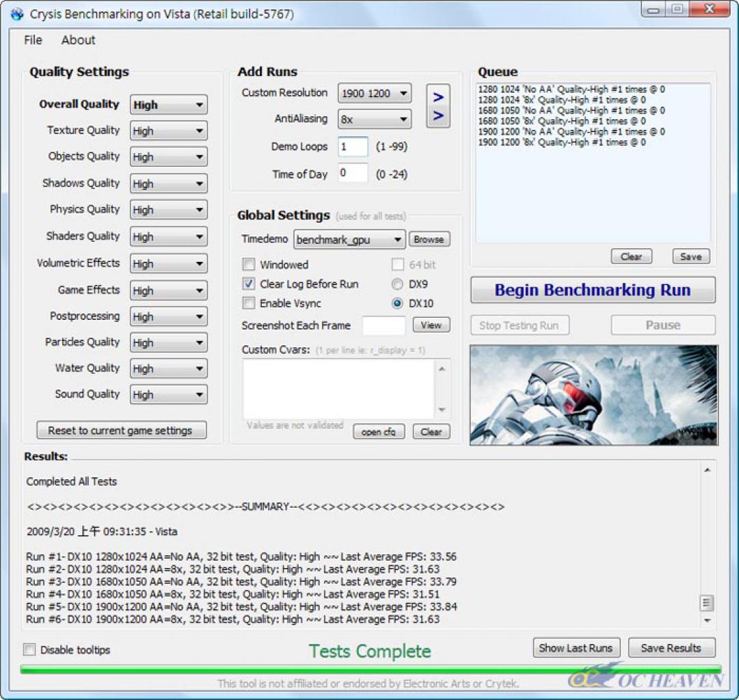Expand the Shaders Quality dropdown

click(x=168, y=237)
